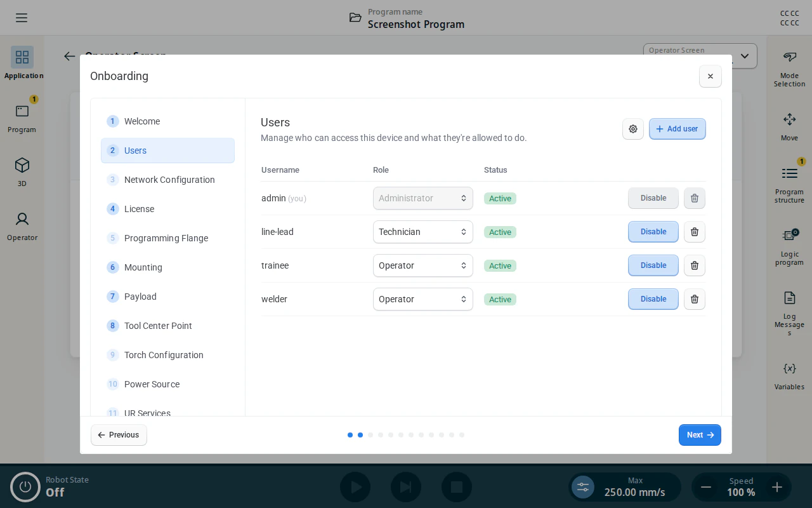Disable the line-lead user
The image size is (812, 508).
click(x=653, y=232)
